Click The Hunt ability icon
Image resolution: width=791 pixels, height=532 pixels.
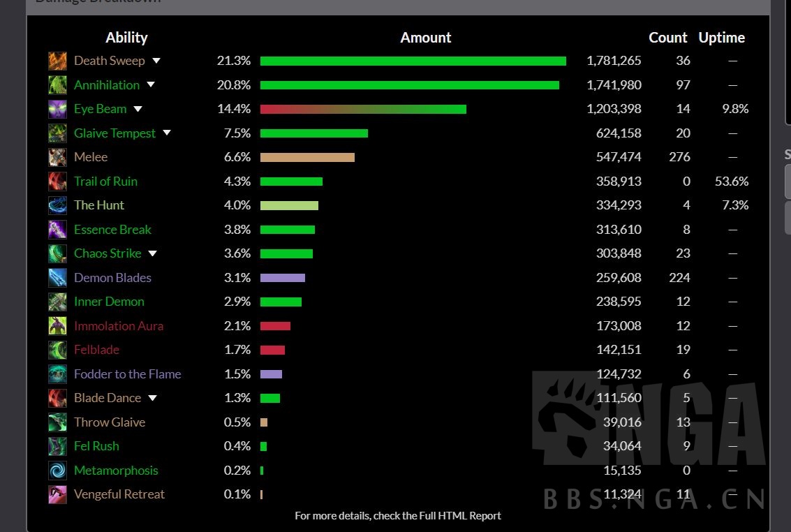pos(57,205)
